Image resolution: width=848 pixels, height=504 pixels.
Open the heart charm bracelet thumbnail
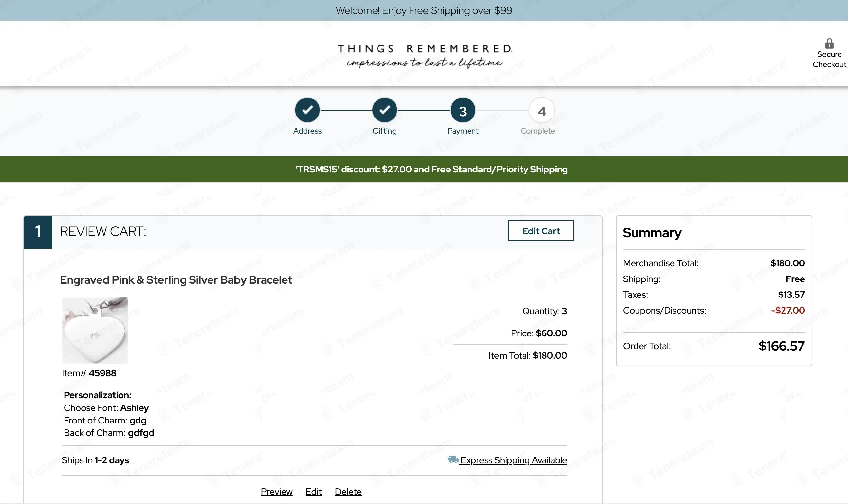[x=95, y=331]
